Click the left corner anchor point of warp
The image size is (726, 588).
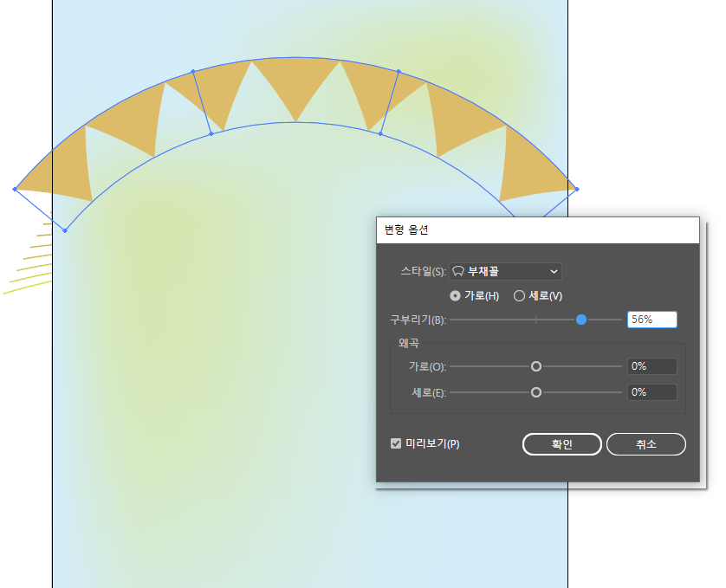(15, 189)
